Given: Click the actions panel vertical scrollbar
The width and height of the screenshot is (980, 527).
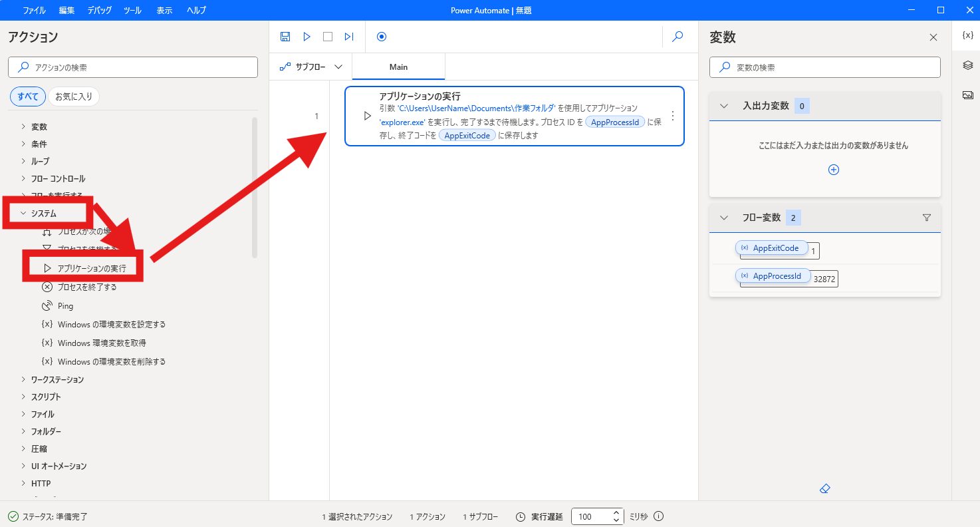Looking at the screenshot, I should [255, 188].
